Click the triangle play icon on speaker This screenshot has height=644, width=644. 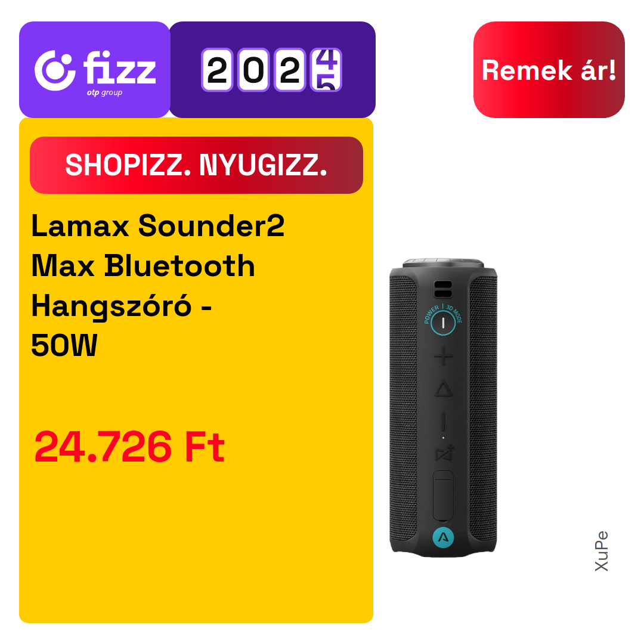coord(443,389)
